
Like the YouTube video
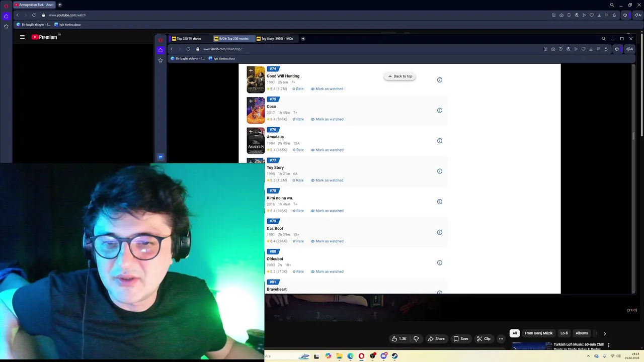[399, 339]
